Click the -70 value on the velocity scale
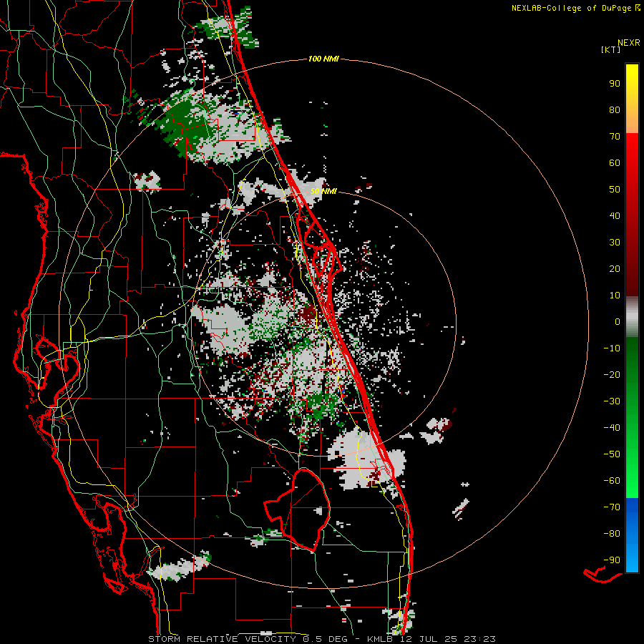The image size is (644, 644). [x=612, y=507]
